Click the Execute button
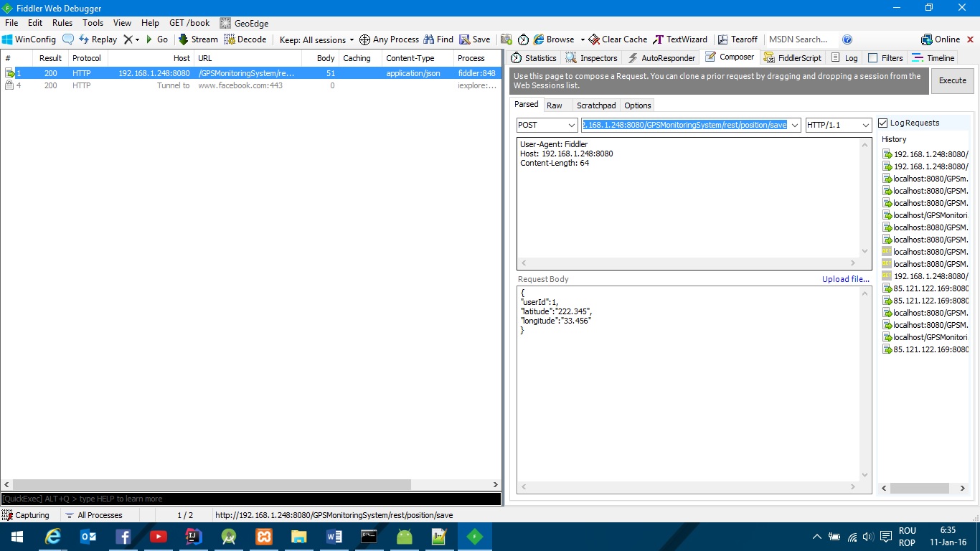Screen dimensions: 980x551 953,80
